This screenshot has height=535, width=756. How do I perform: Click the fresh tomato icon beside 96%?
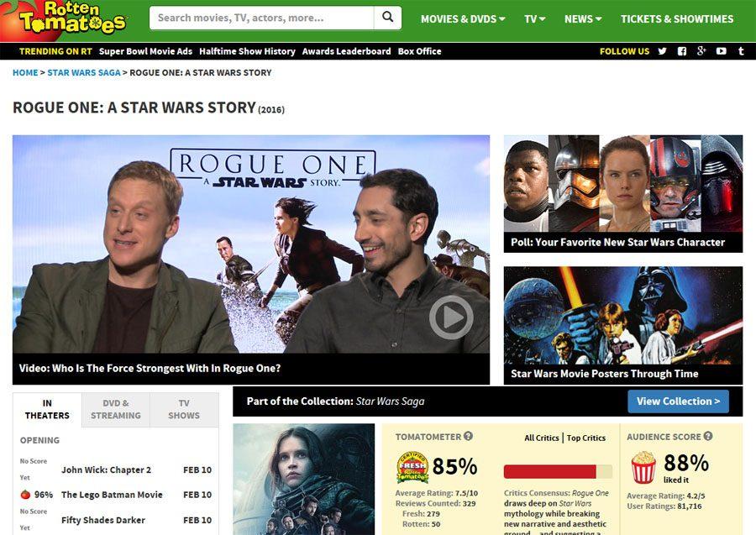(x=25, y=495)
